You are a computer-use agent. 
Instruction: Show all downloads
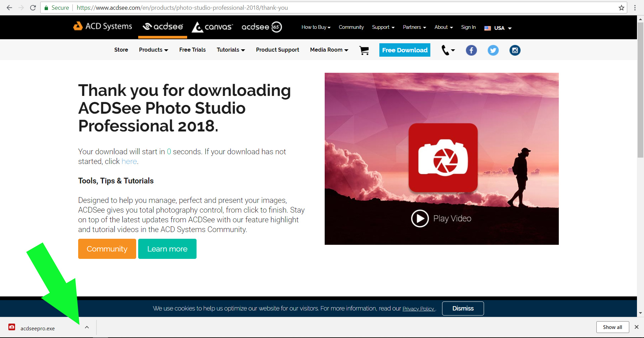pyautogui.click(x=612, y=327)
